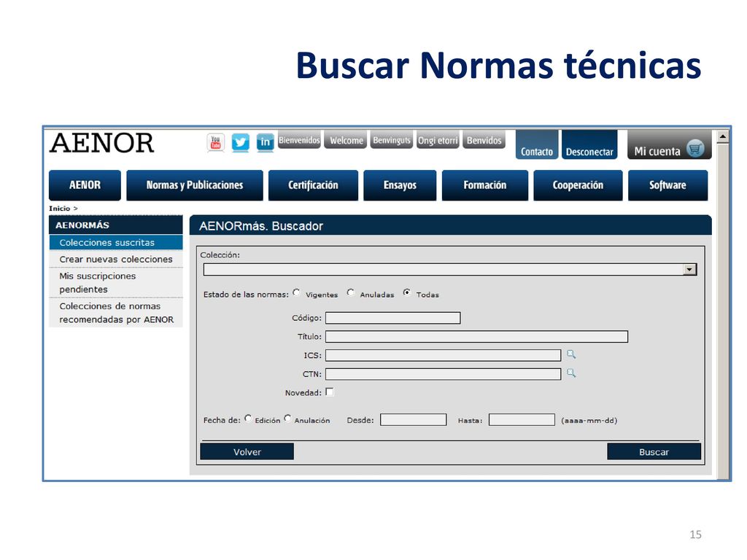The width and height of the screenshot is (747, 560).
Task: Click the Buscar button
Action: pyautogui.click(x=654, y=452)
